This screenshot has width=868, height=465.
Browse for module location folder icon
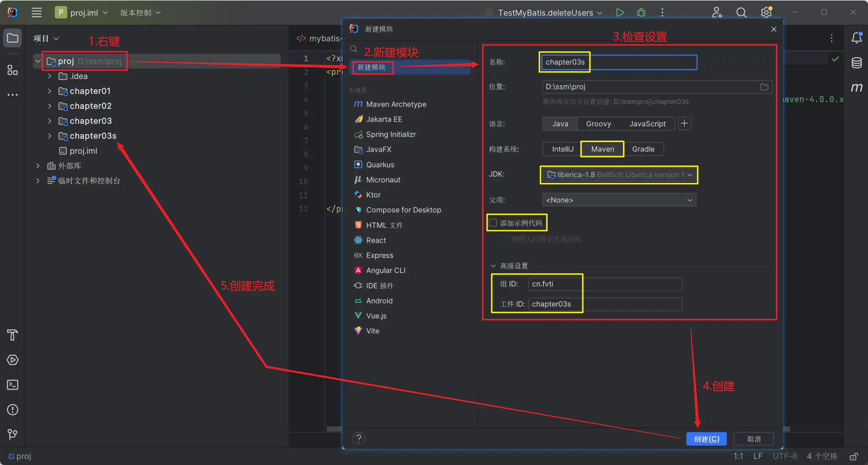coord(764,87)
